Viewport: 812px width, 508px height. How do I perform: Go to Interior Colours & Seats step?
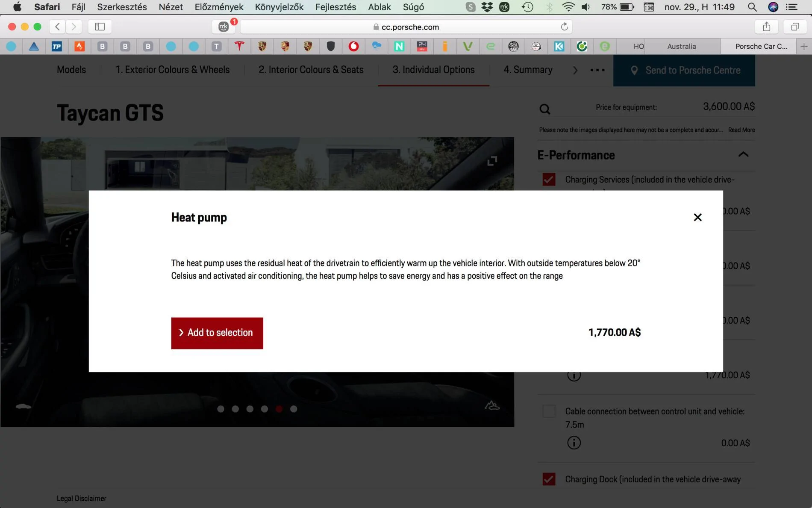[x=311, y=70]
